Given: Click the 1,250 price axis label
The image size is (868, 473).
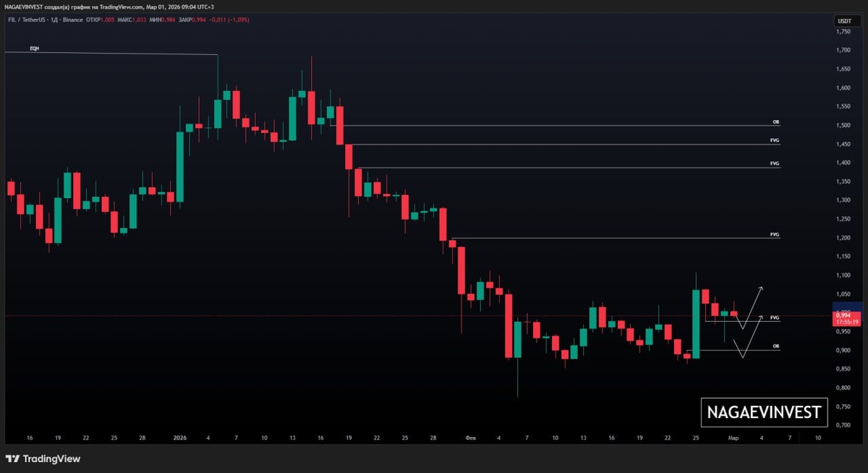Looking at the screenshot, I should point(843,219).
